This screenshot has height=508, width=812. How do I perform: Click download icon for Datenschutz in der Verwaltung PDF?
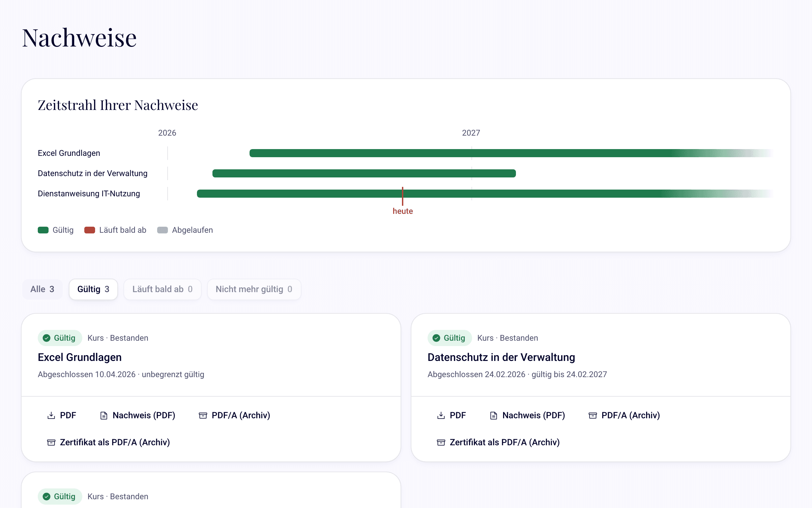[441, 415]
